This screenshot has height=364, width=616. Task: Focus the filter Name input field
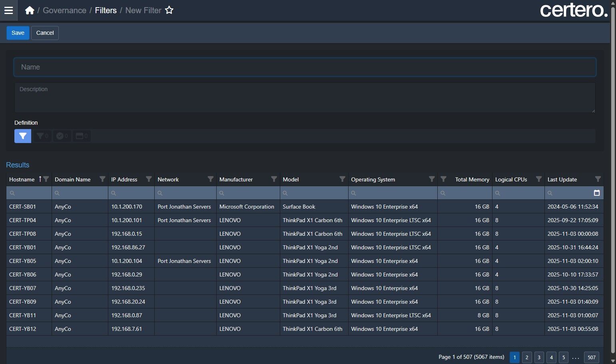[x=305, y=67]
